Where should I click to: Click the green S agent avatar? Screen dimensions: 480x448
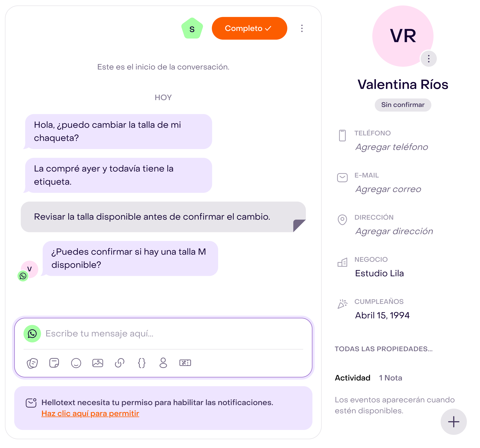[192, 29]
